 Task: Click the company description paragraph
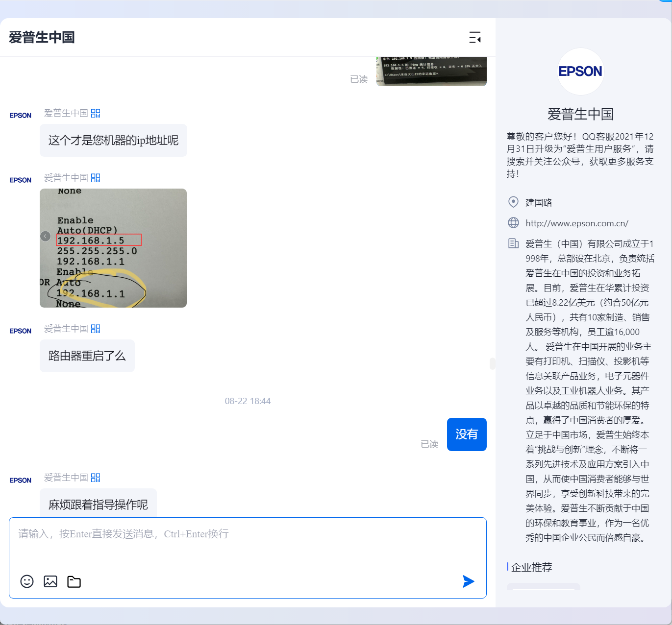pyautogui.click(x=590, y=391)
